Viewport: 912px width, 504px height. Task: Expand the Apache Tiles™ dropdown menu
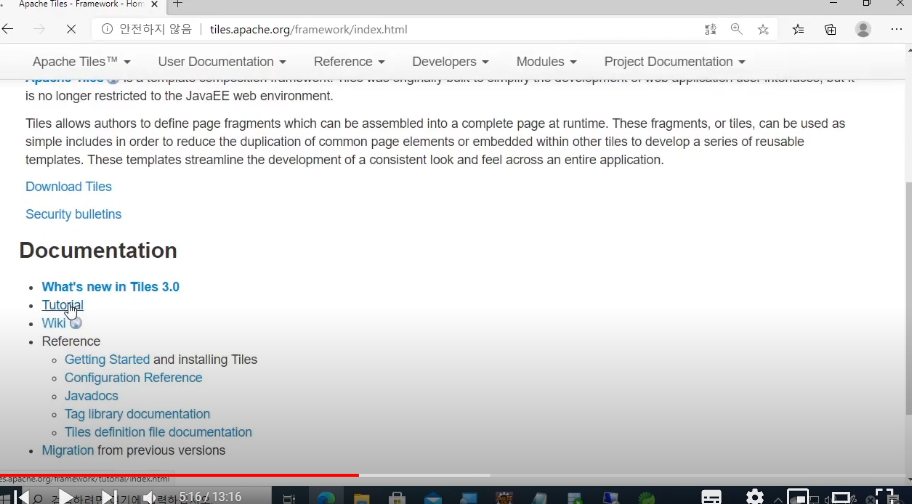coord(81,62)
